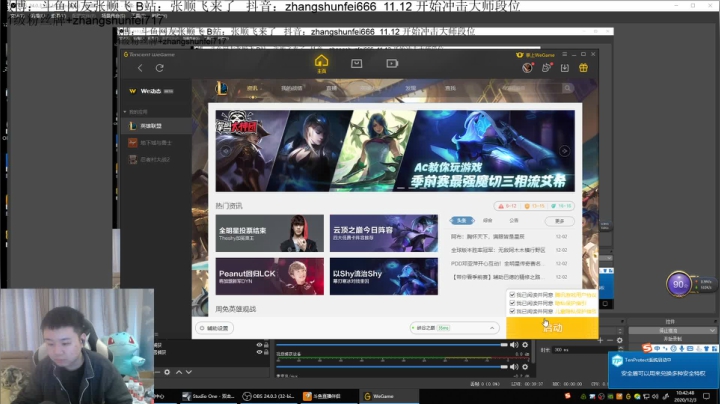Open the Peanut回归LCK news card
Screen dimensions: 720x404
click(x=270, y=276)
